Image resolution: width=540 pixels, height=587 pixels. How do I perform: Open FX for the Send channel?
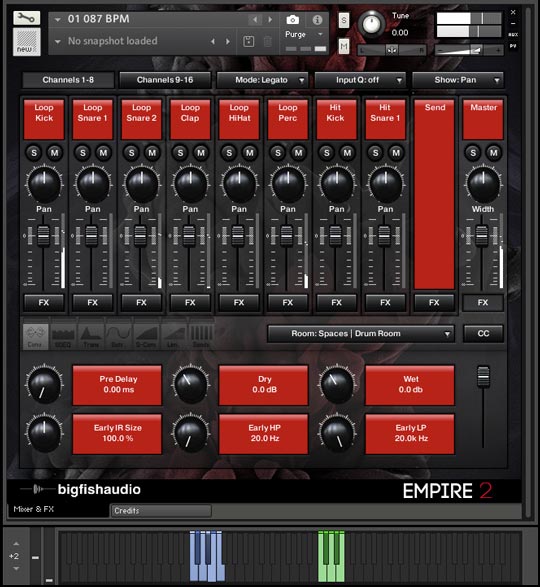tap(434, 302)
